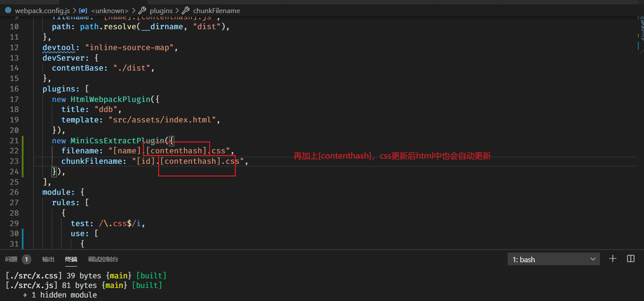This screenshot has height=301, width=644.
Task: Click "[id].[contenthash].css" string value
Action: (x=188, y=161)
